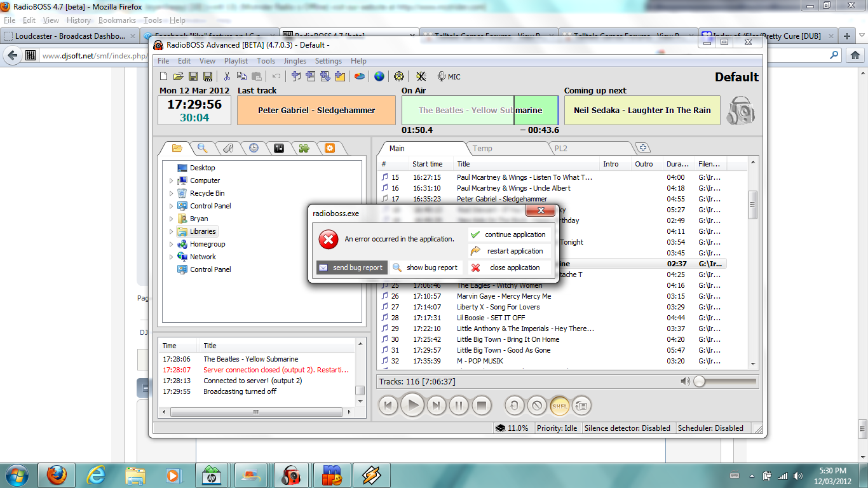868x488 pixels.
Task: Click the Windows Start button
Action: pyautogui.click(x=16, y=475)
